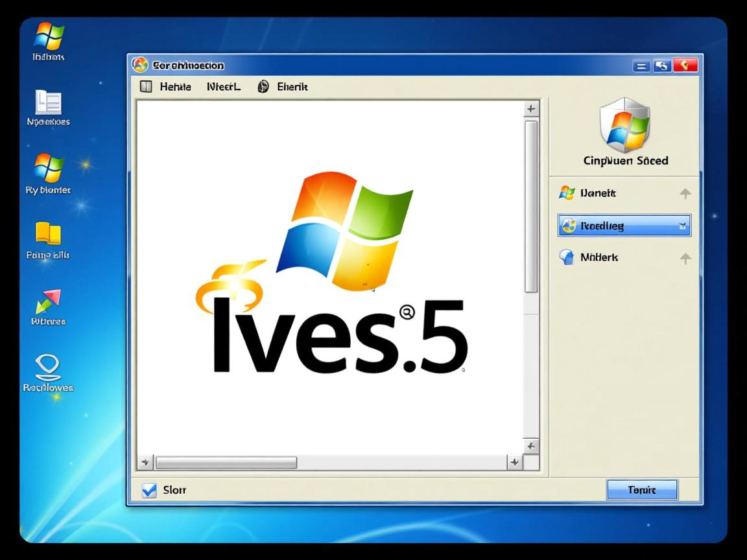Click the horizontal scrollbar right arrow
The height and width of the screenshot is (560, 747).
(x=514, y=462)
